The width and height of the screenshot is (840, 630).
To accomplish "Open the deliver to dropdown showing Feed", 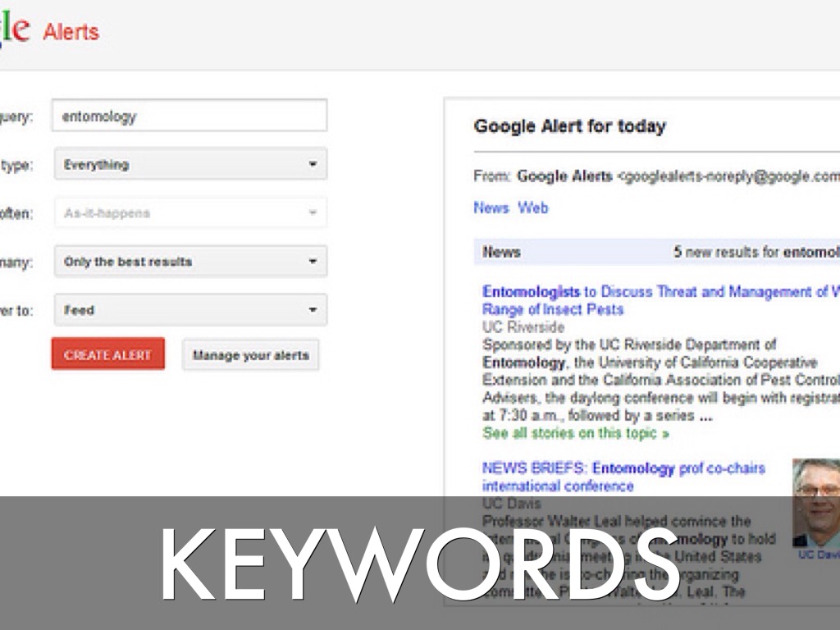I will (189, 310).
